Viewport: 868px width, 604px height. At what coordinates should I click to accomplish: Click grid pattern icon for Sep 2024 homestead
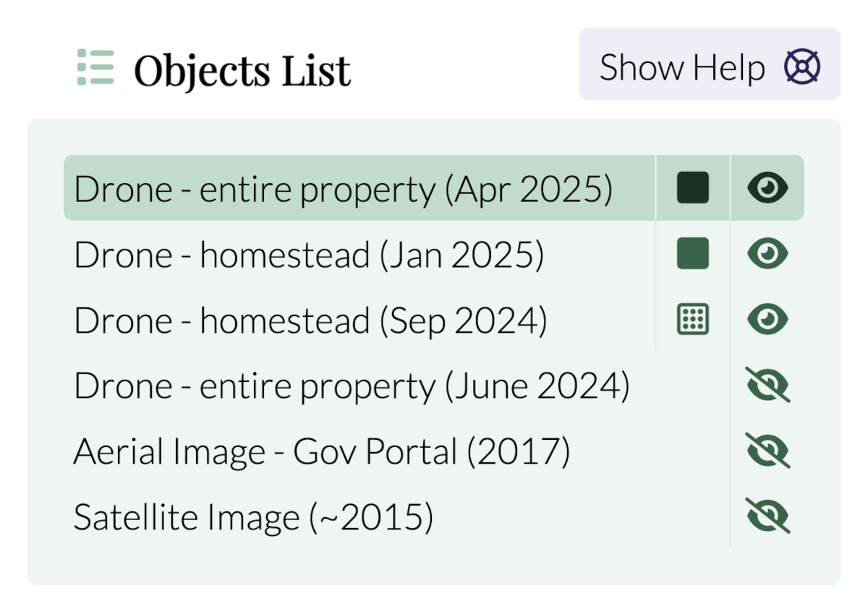pos(693,320)
